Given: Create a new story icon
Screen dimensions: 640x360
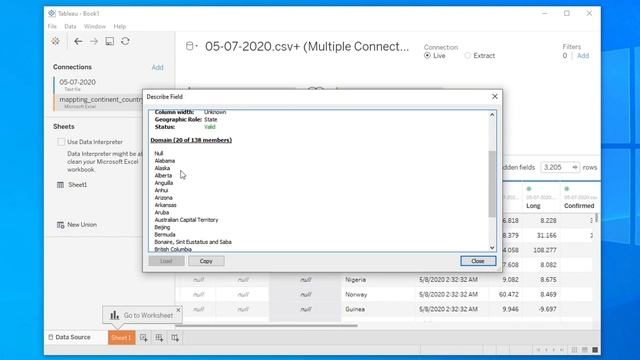Looking at the screenshot, I should [175, 338].
